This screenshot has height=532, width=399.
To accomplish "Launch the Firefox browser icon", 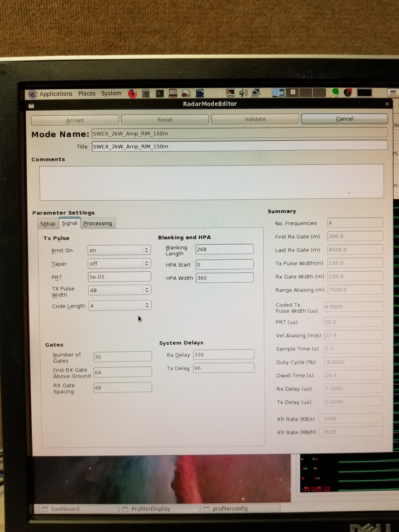I will click(132, 94).
